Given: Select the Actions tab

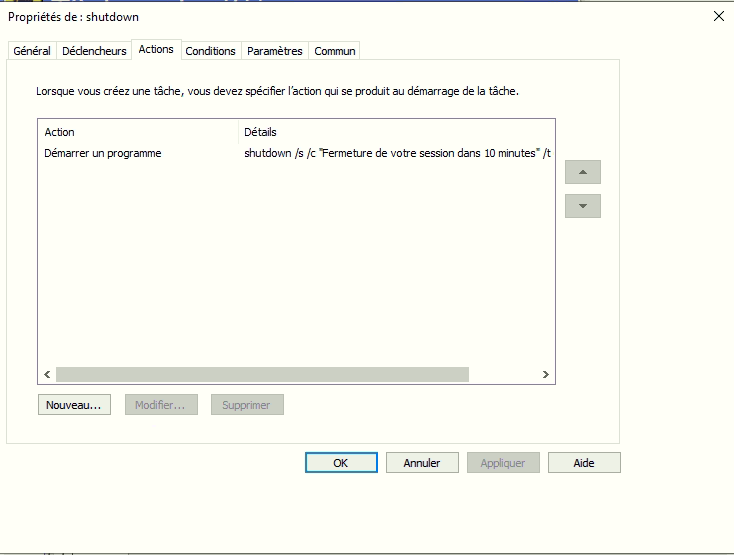Looking at the screenshot, I should pos(156,49).
